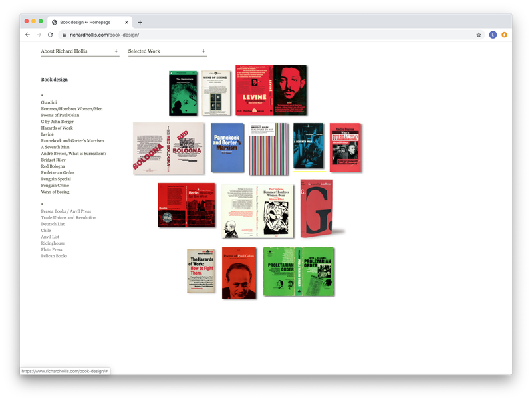This screenshot has width=532, height=401.
Task: Bookmark this page with the star icon
Action: tap(479, 35)
